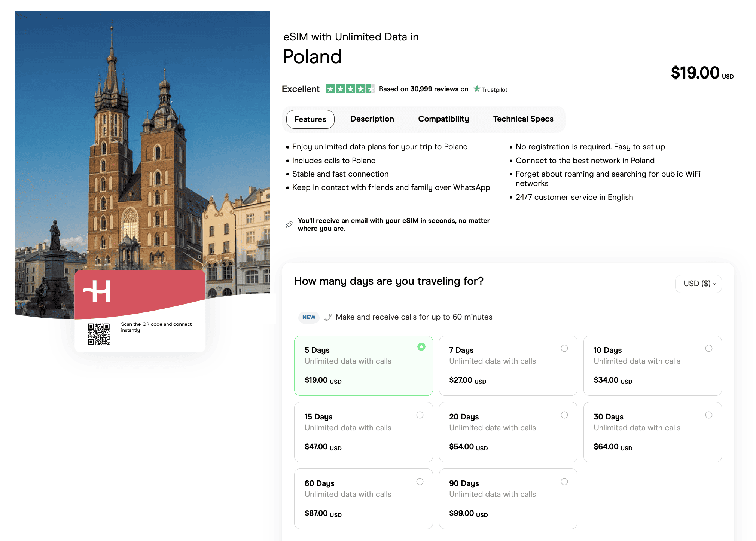Click the Trustpilot star logo
756x541 pixels.
(x=477, y=89)
